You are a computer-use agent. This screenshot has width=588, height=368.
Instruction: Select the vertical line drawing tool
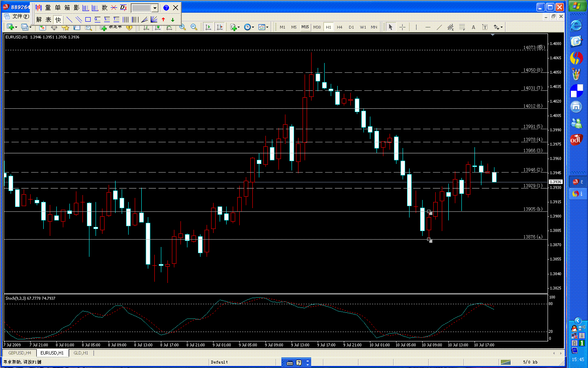[x=416, y=27]
